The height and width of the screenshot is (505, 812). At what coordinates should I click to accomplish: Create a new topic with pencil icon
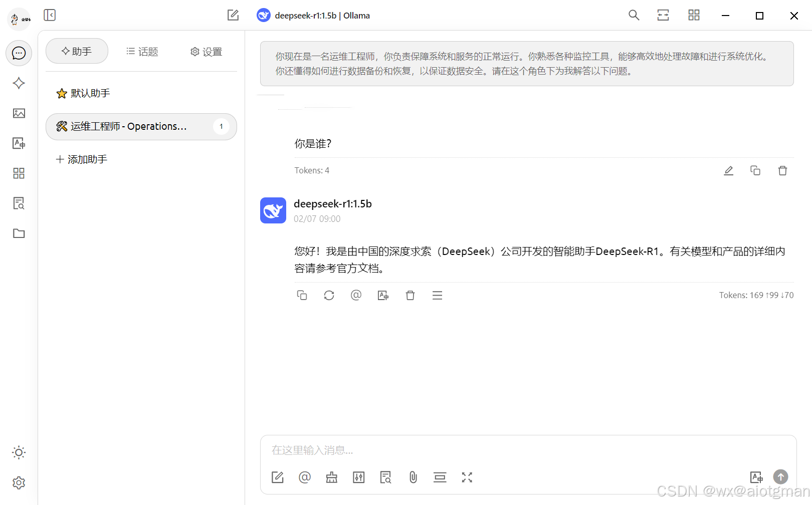coord(233,15)
